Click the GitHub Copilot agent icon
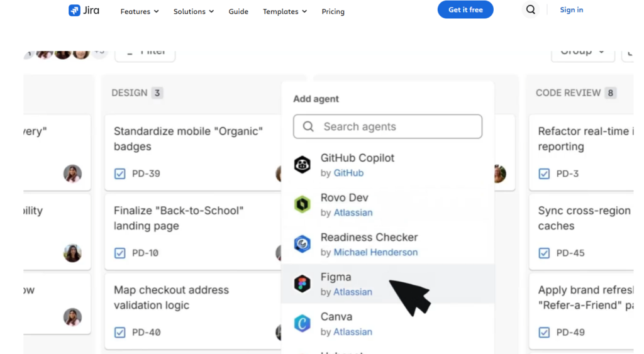Screen dimensions: 644x354 [x=303, y=165]
